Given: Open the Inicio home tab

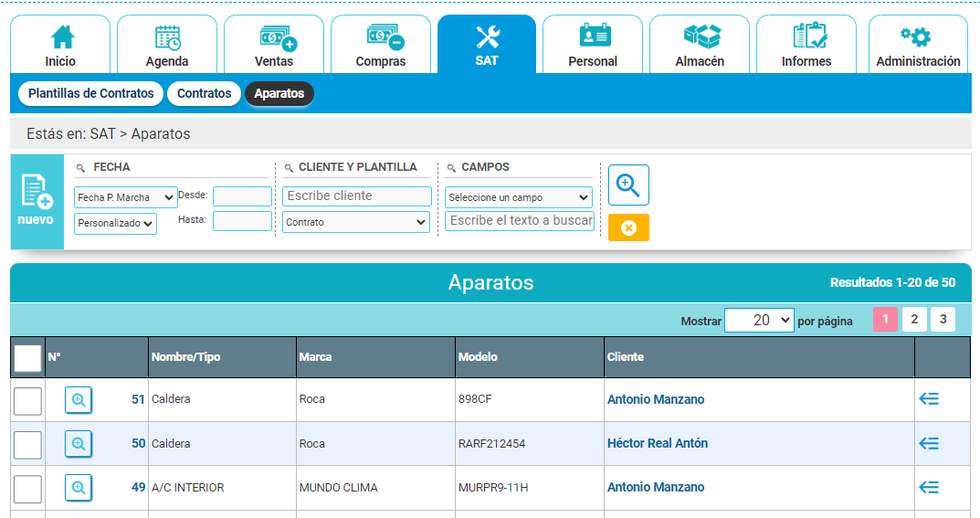Looking at the screenshot, I should pyautogui.click(x=60, y=45).
